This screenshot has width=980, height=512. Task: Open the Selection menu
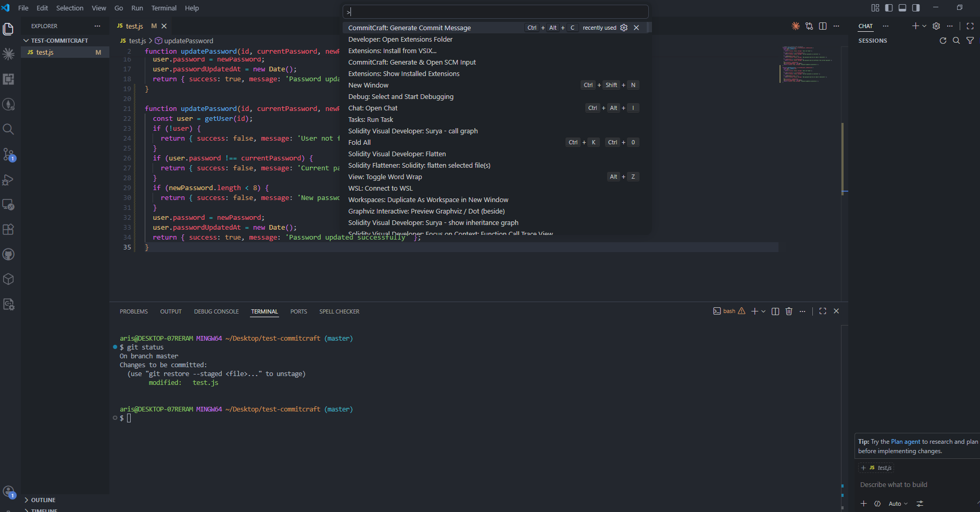[x=70, y=8]
